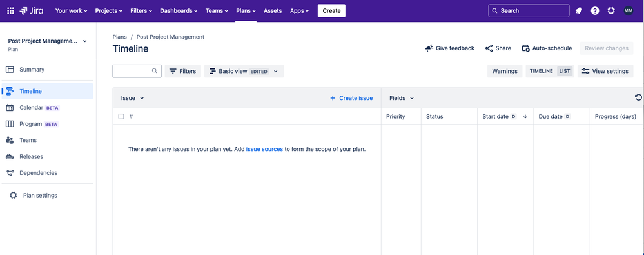Click the Plan settings gear icon
The height and width of the screenshot is (255, 644).
(13, 196)
